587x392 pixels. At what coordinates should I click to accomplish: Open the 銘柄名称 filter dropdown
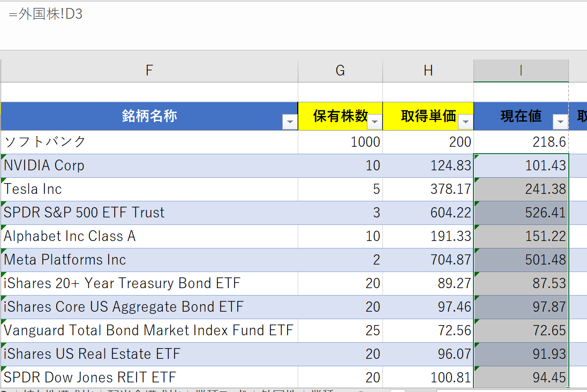pos(290,122)
